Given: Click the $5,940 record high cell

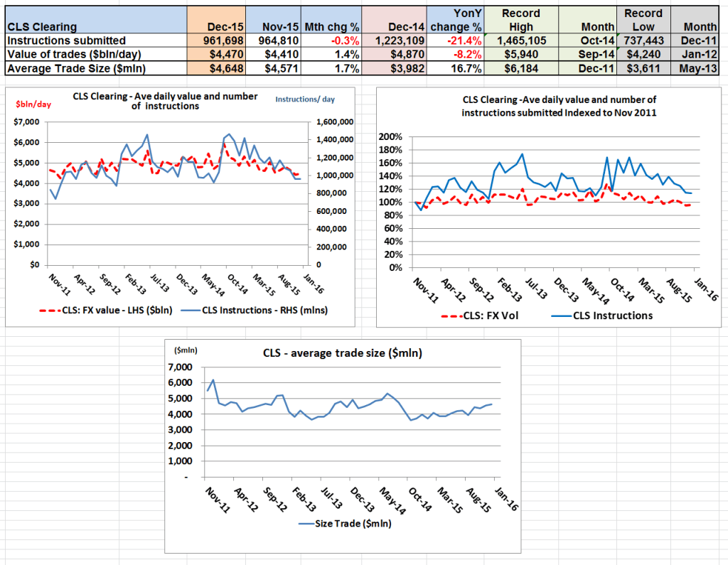Looking at the screenshot, I should (521, 54).
